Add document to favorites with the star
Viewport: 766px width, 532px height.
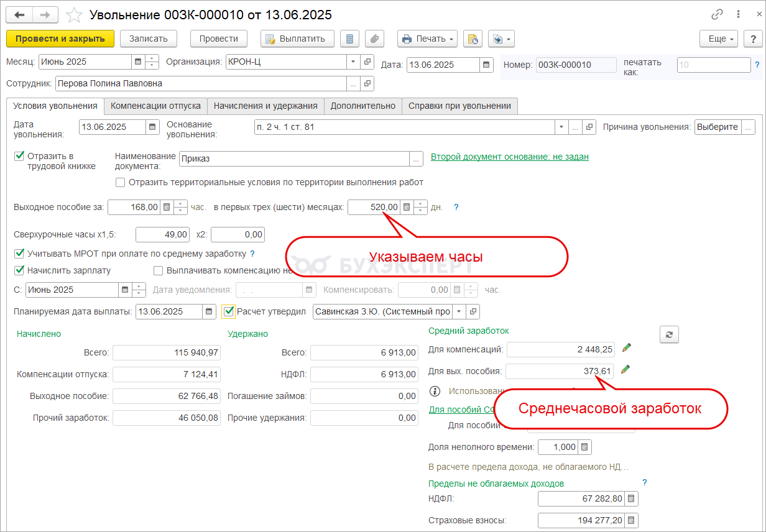74,15
